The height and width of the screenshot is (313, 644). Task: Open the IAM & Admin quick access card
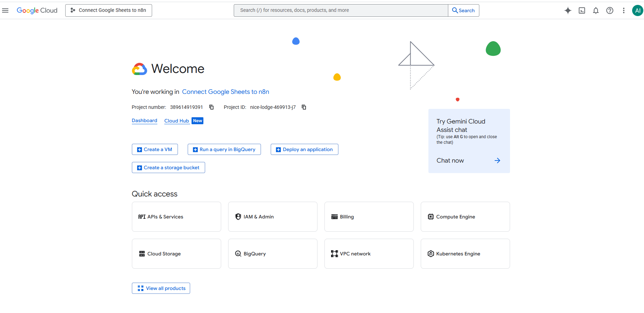(273, 217)
